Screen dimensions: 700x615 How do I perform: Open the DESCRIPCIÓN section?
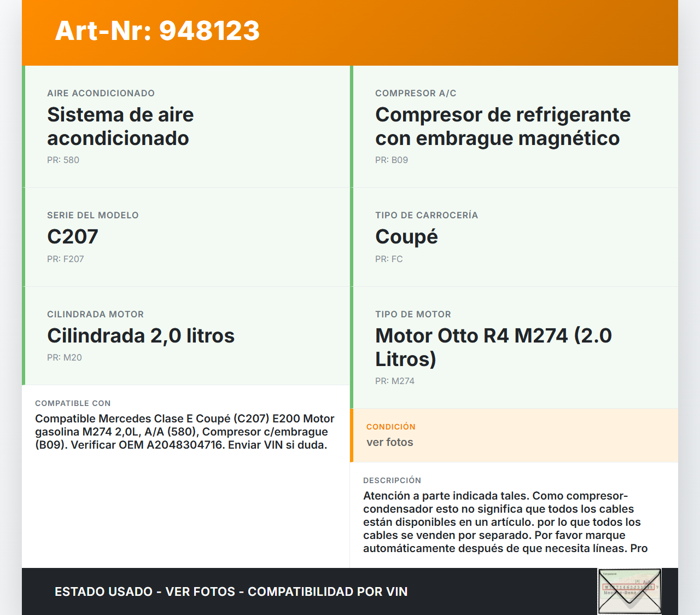392,480
